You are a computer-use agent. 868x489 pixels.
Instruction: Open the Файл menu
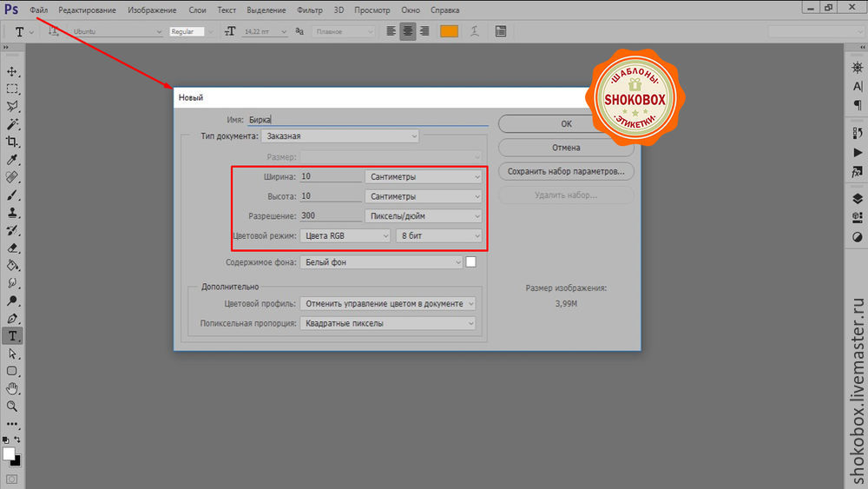[x=38, y=9]
